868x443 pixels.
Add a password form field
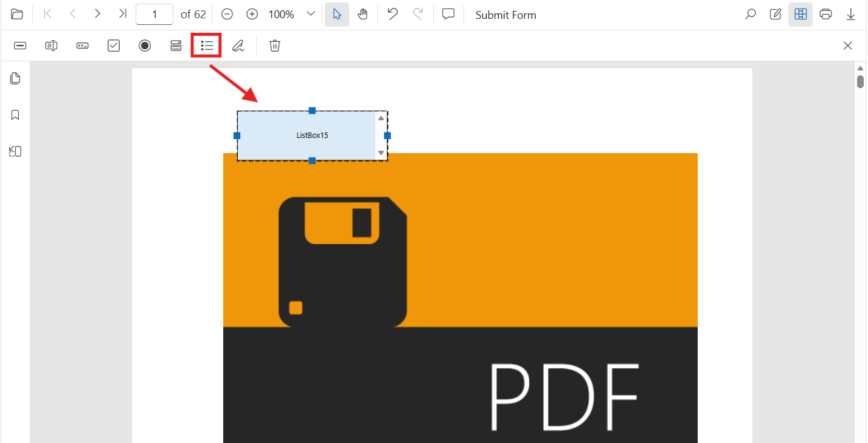coord(83,46)
